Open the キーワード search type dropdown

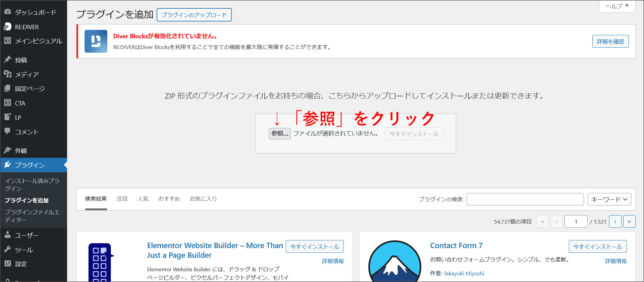tap(609, 199)
